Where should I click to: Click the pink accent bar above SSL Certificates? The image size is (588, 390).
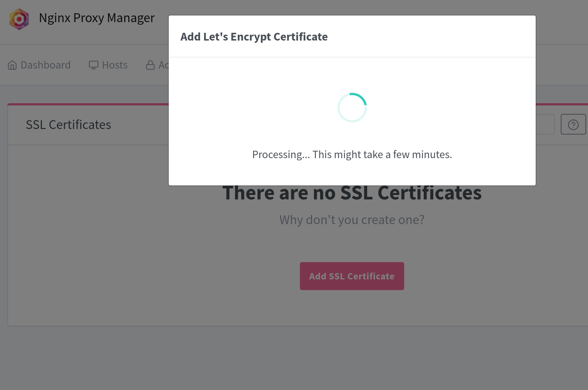(x=88, y=104)
